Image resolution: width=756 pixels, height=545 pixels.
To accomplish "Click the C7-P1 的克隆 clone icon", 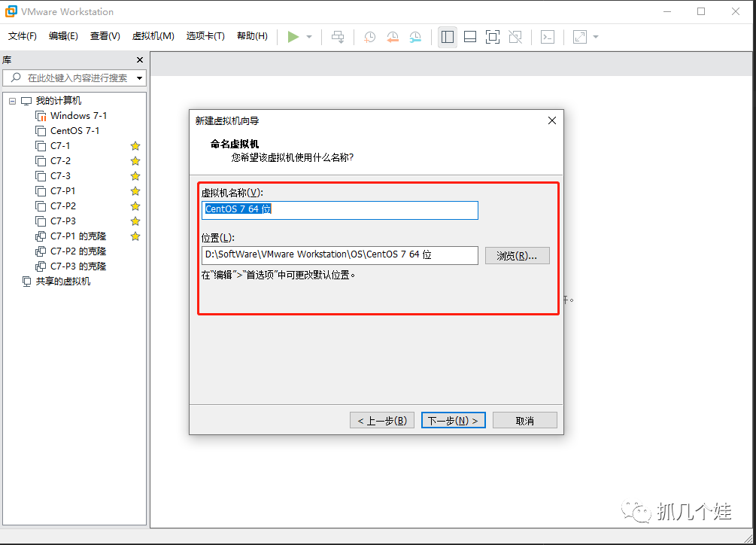I will click(x=41, y=236).
